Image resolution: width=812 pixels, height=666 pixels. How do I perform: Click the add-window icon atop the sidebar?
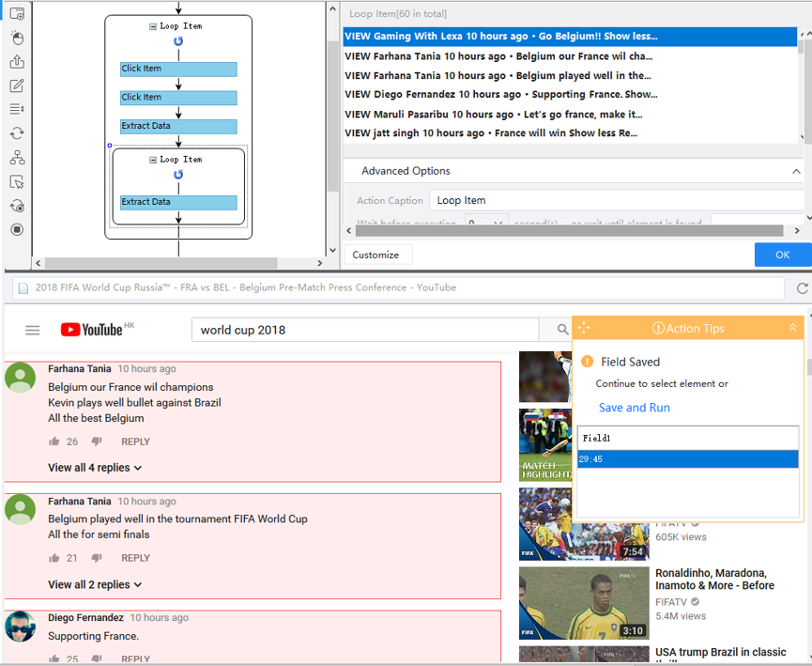17,13
